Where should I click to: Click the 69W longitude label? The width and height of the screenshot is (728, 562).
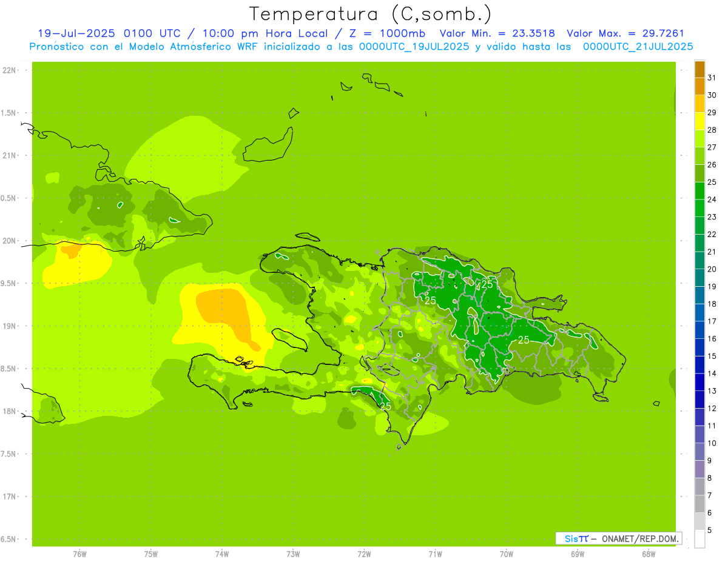click(578, 554)
